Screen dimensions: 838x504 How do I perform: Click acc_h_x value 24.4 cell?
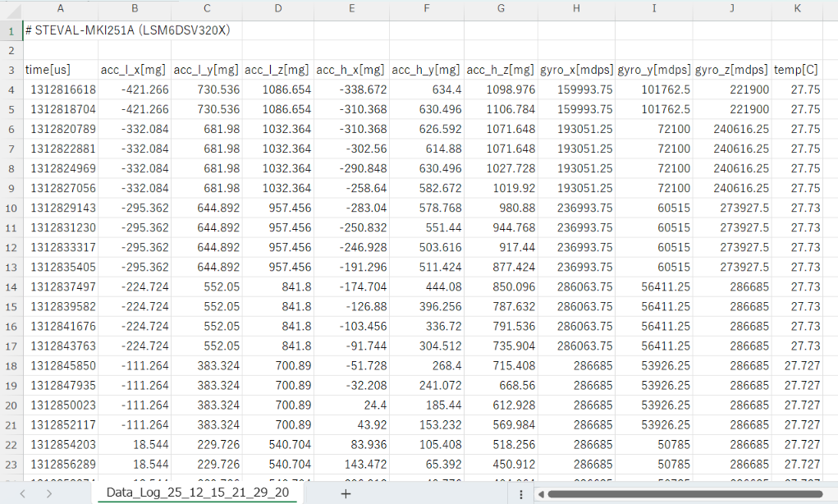point(351,405)
